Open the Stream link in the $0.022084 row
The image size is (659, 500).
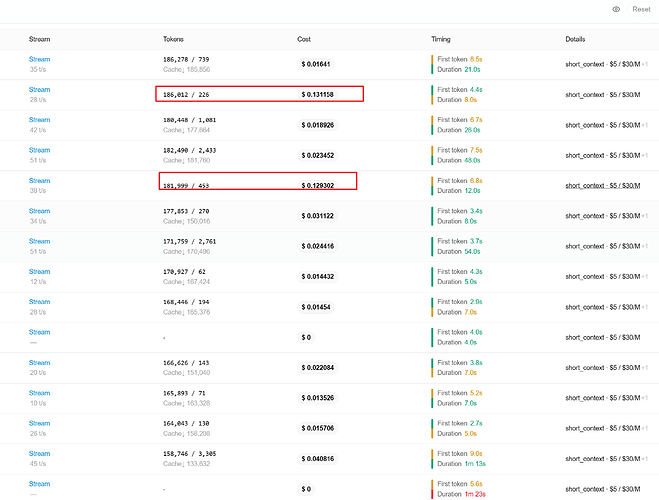[40, 363]
